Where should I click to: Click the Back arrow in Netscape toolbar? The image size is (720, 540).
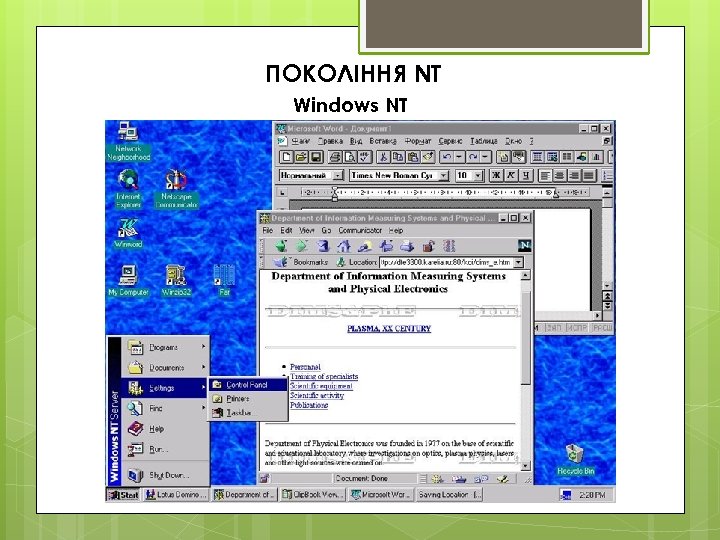coord(281,246)
